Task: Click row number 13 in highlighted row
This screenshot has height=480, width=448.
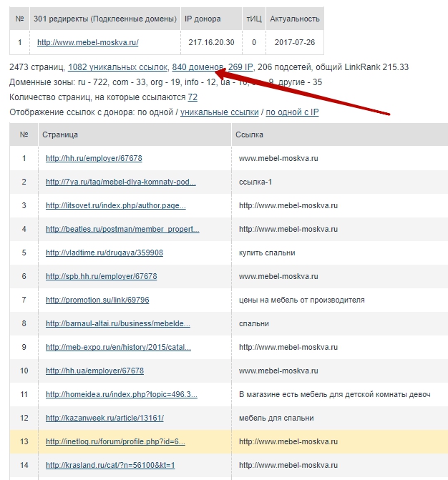Action: tap(24, 441)
